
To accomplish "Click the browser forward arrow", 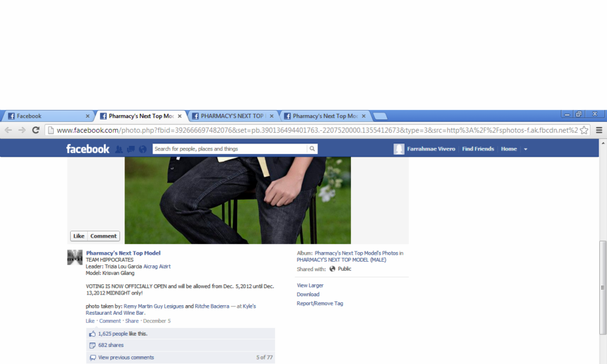I will pos(22,130).
